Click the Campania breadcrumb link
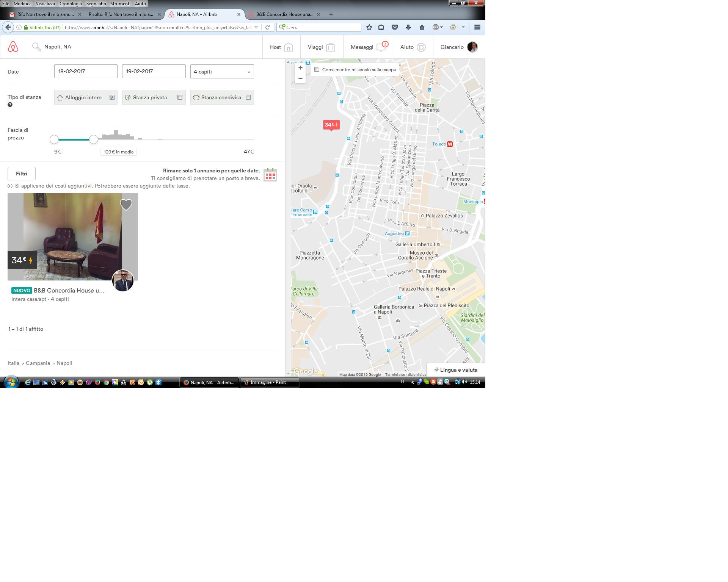 38,363
